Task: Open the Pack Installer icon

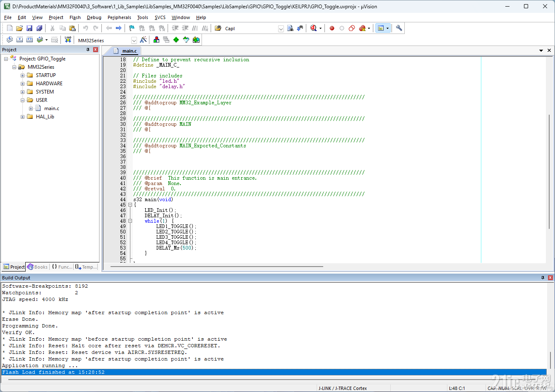Action: coord(196,40)
